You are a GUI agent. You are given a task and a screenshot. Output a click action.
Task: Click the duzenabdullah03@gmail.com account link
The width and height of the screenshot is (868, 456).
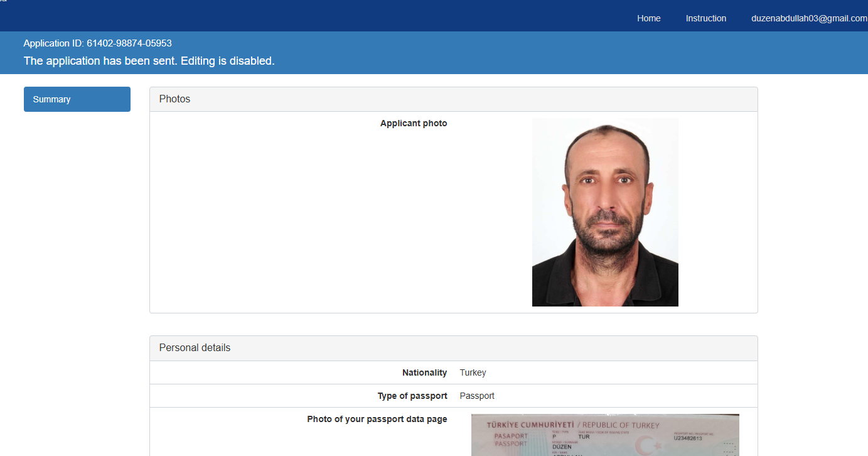809,18
